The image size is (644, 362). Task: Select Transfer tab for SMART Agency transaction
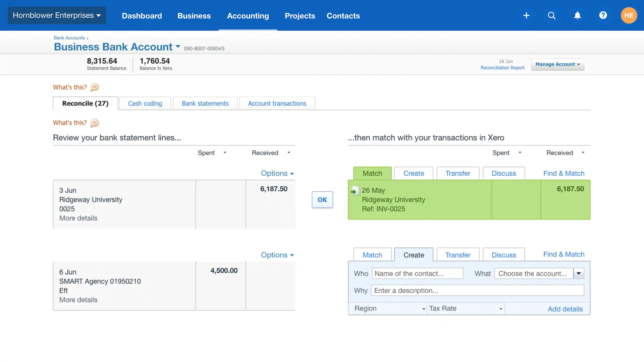[x=458, y=254]
